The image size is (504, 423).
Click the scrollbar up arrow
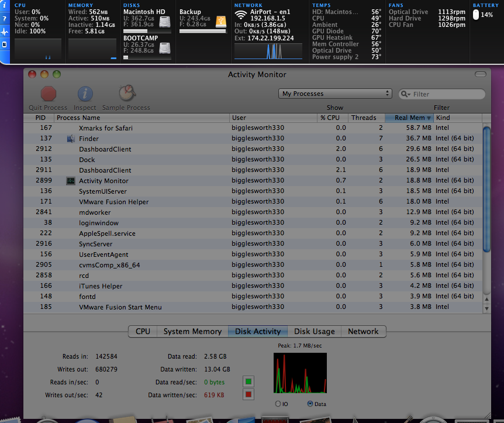pyautogui.click(x=486, y=299)
